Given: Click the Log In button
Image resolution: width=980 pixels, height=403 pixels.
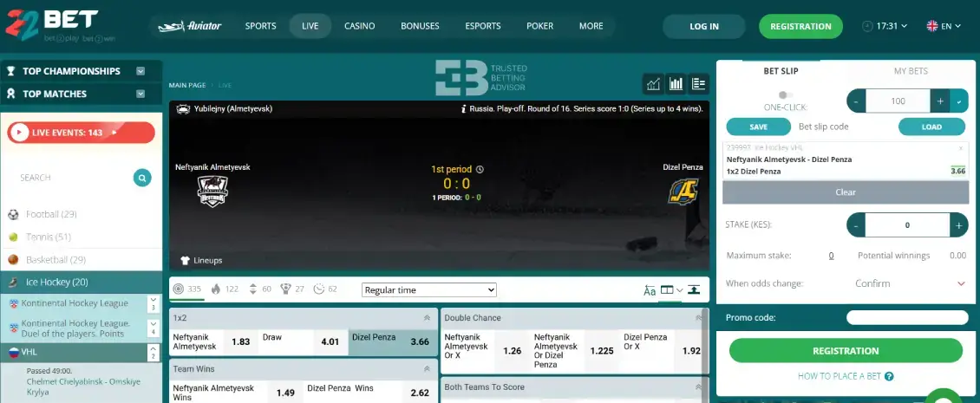Looking at the screenshot, I should tap(703, 26).
